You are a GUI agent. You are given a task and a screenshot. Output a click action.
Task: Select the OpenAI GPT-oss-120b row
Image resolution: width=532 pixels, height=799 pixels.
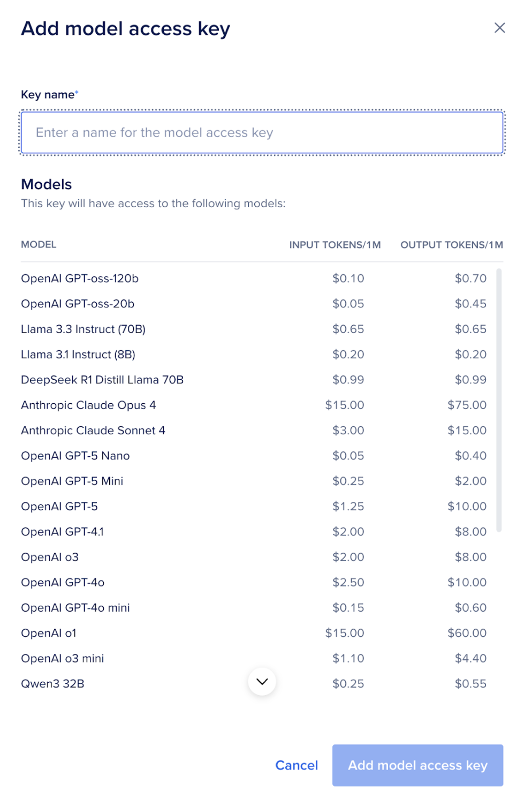point(80,278)
